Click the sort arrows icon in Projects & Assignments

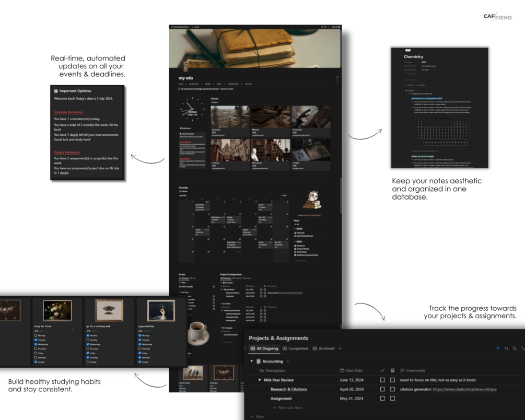click(x=506, y=348)
